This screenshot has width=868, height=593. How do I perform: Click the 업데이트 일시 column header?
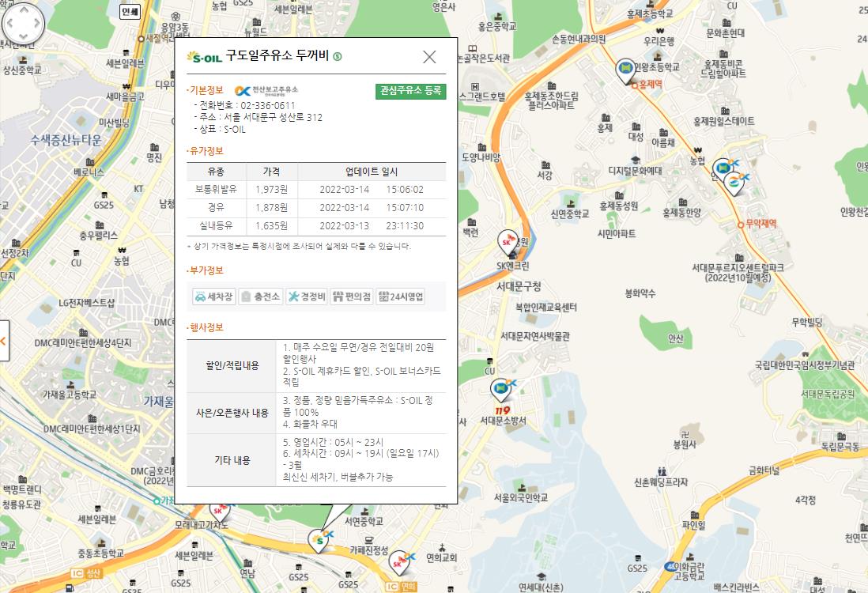(x=372, y=172)
